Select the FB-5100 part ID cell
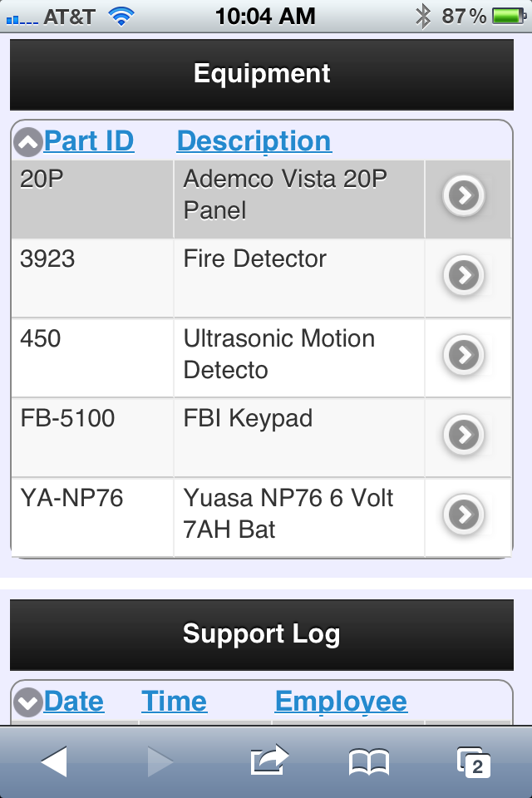 [x=92, y=437]
